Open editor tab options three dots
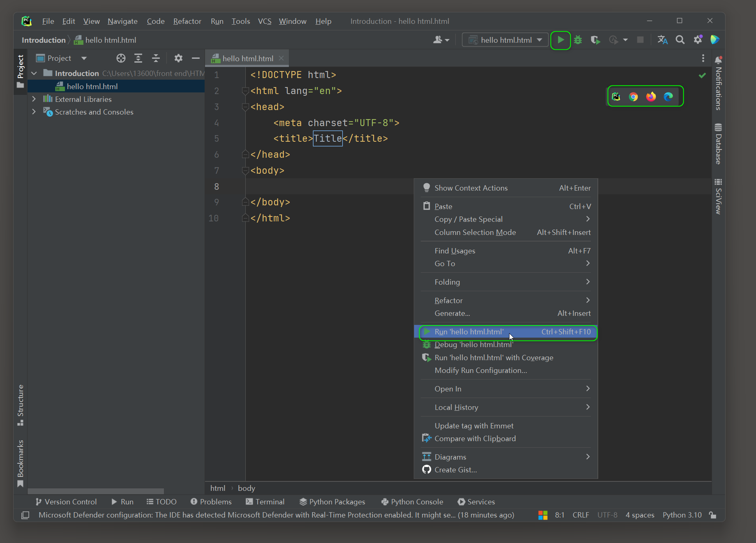The width and height of the screenshot is (756, 543). click(703, 58)
